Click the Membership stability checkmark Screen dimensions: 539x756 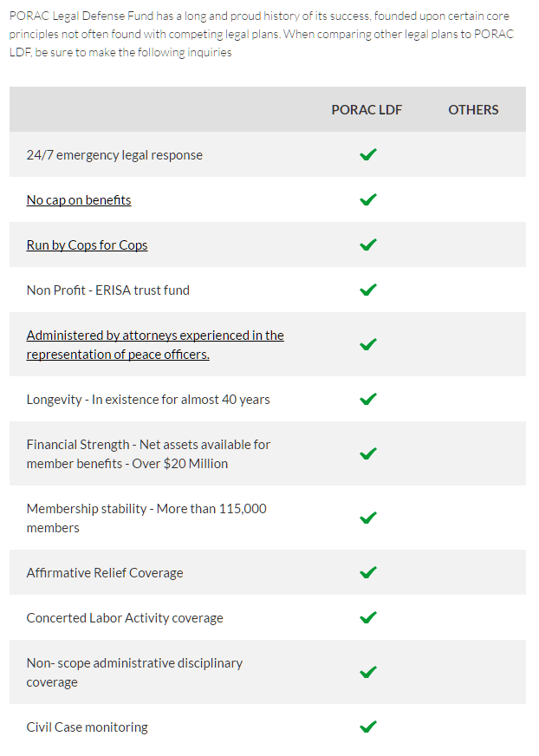click(368, 518)
